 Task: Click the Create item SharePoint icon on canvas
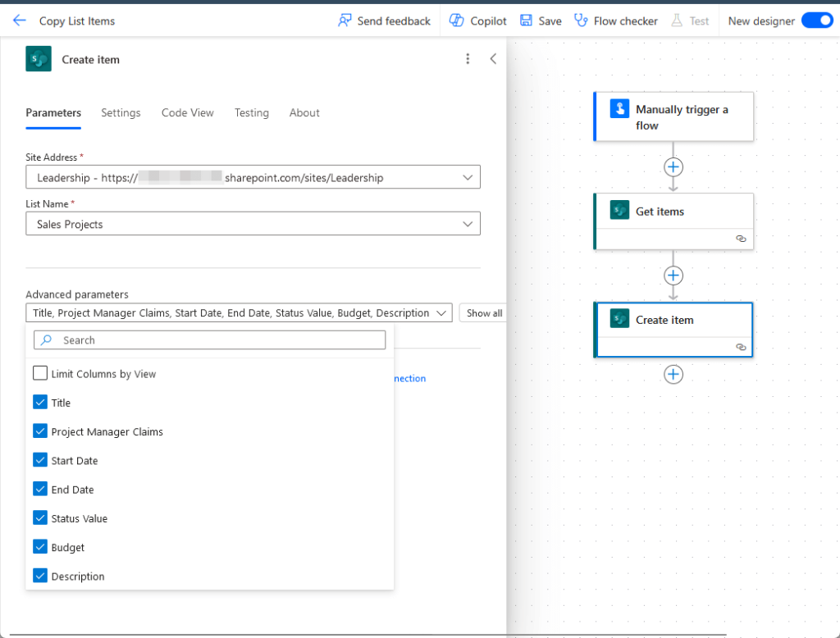point(619,319)
